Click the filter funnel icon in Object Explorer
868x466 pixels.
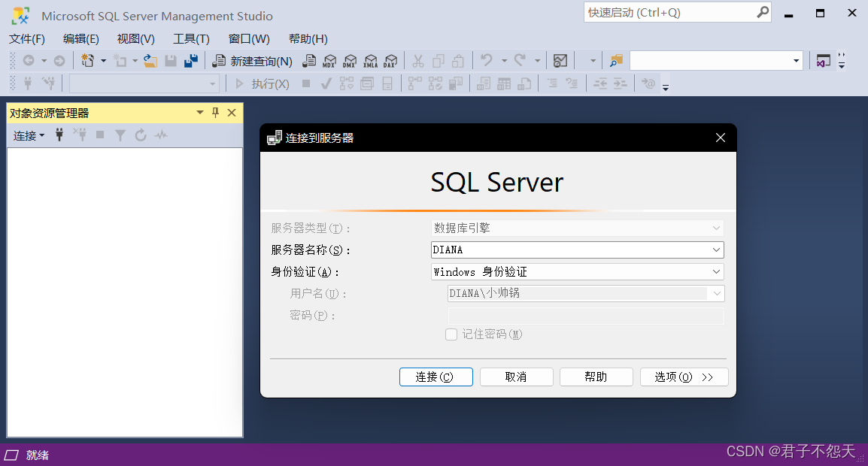click(120, 135)
